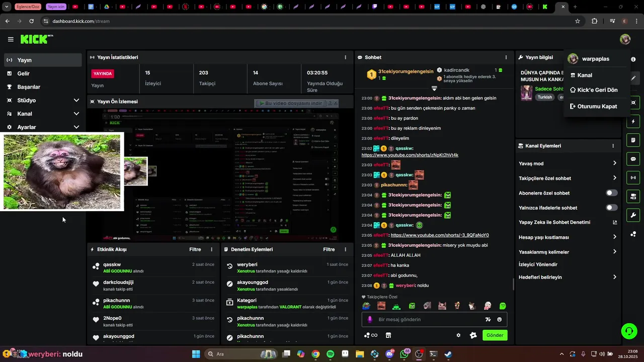Open the green headset support button
Screen dimensions: 644x362
629,331
